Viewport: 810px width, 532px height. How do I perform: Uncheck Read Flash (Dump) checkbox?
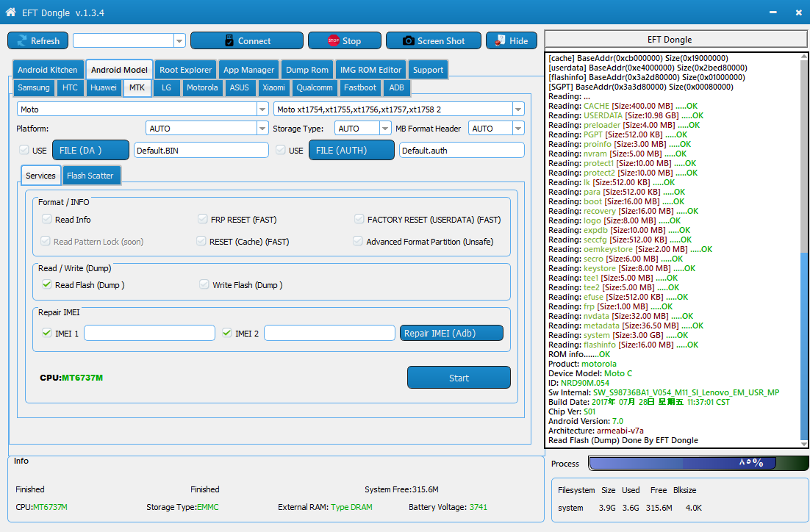(x=47, y=284)
